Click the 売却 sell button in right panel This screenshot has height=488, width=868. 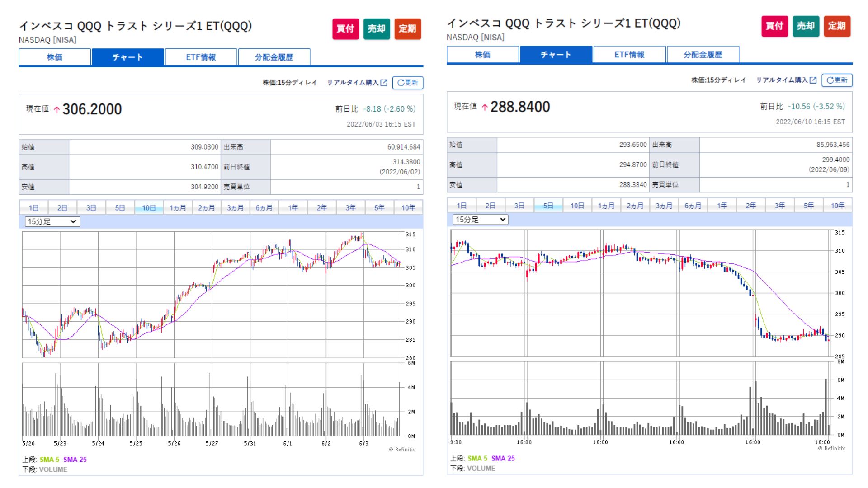[806, 26]
